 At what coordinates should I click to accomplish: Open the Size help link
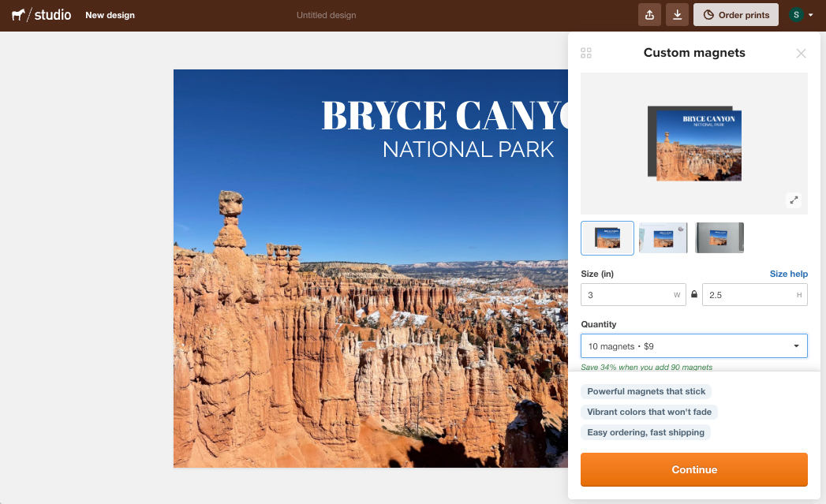tap(788, 274)
